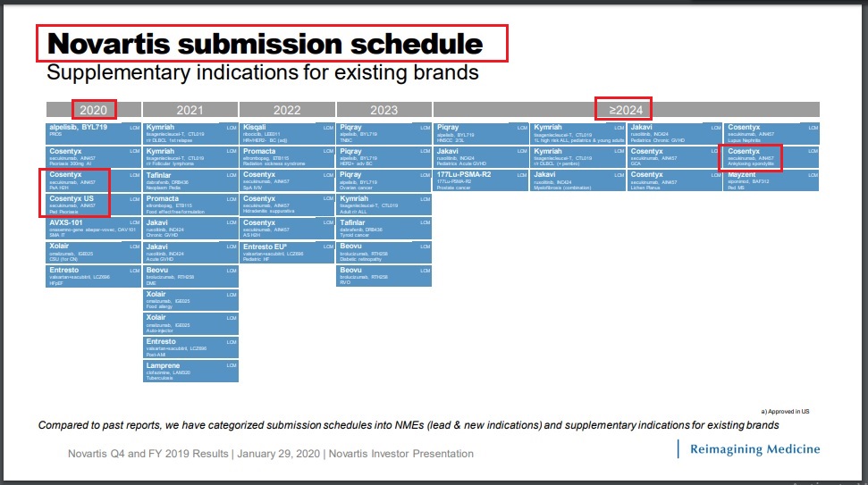Viewport: 868px width, 485px height.
Task: Click the Jakavi "Pediatrics Chronic GVHD" card
Action: [675, 133]
